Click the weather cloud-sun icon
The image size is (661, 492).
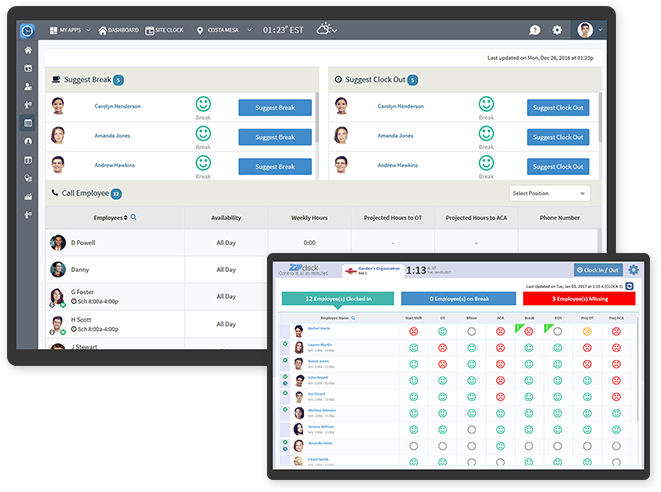(x=323, y=29)
